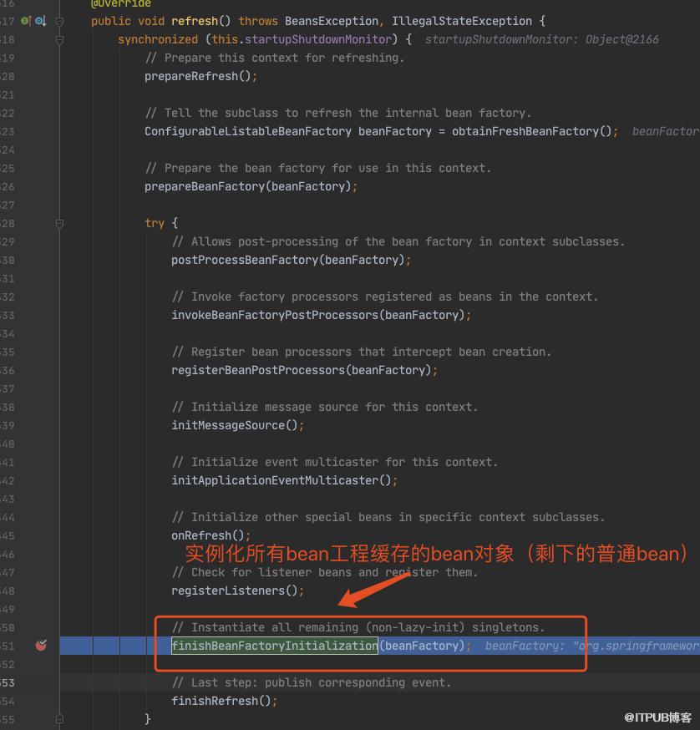The height and width of the screenshot is (730, 700).
Task: Click the comment 'Register bean processors that intercept'
Action: tap(362, 352)
